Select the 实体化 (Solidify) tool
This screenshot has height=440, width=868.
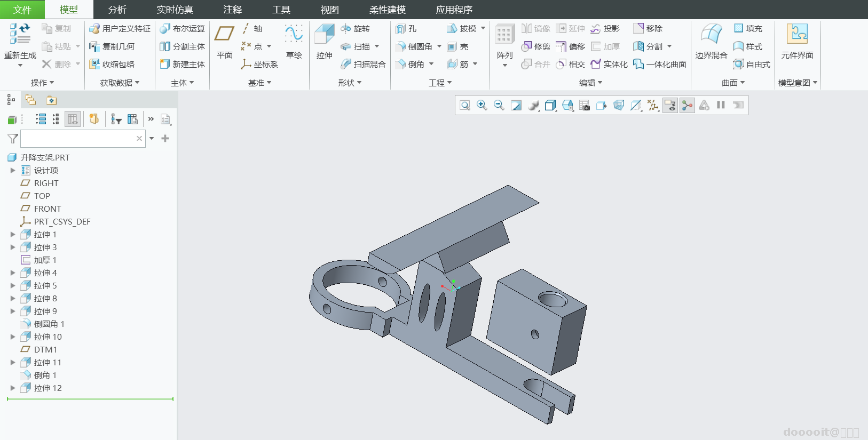[x=609, y=64]
